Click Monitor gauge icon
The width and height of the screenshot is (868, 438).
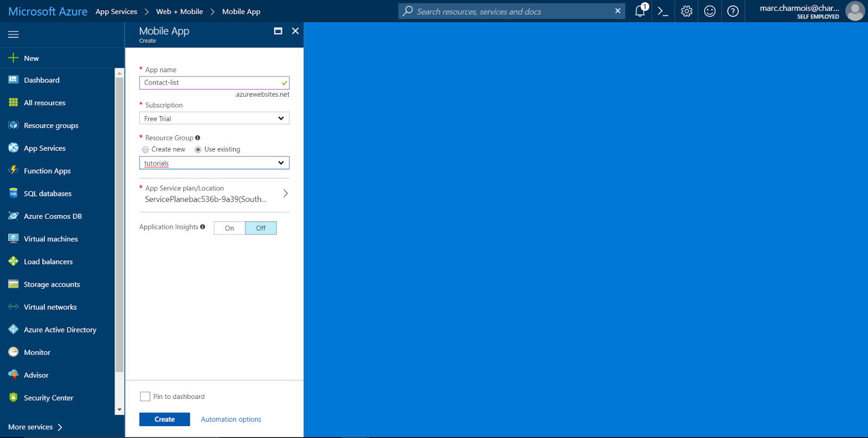[14, 352]
